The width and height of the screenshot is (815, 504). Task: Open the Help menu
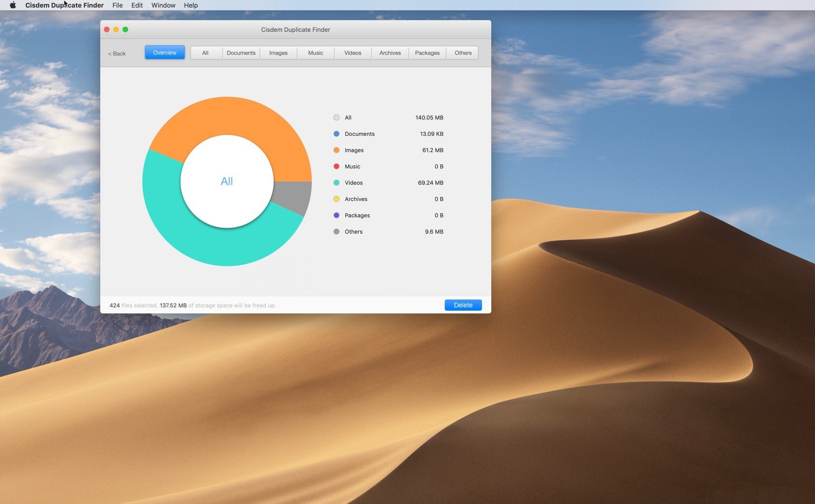point(190,5)
